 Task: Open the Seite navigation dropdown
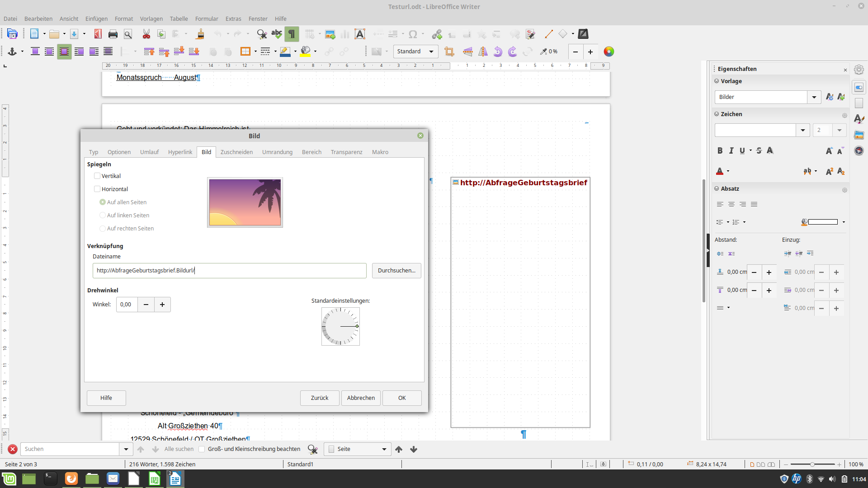[x=358, y=449]
